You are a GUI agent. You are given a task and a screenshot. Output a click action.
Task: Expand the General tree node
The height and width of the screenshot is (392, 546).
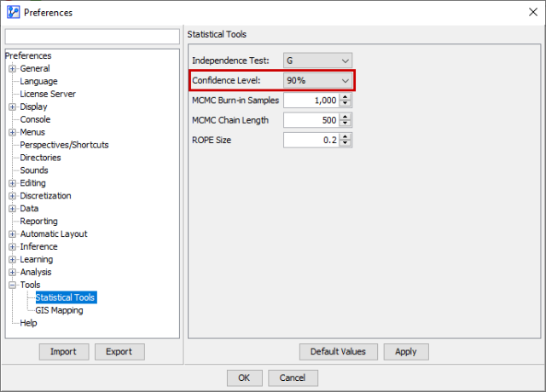click(x=13, y=68)
